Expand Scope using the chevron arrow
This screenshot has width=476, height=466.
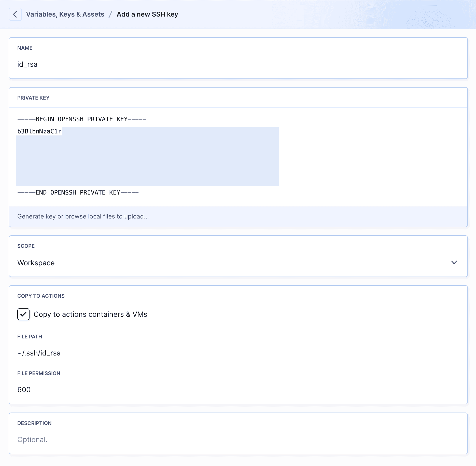pos(454,263)
